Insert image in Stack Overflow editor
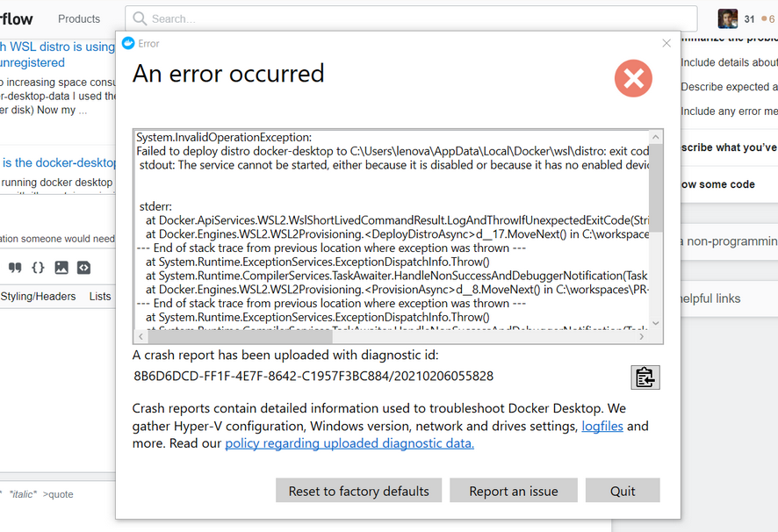 click(61, 268)
